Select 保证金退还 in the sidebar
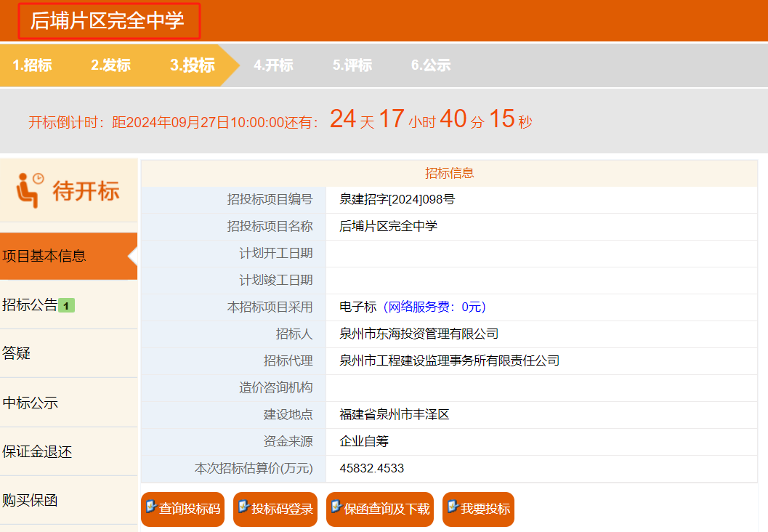The image size is (768, 532). 38,451
